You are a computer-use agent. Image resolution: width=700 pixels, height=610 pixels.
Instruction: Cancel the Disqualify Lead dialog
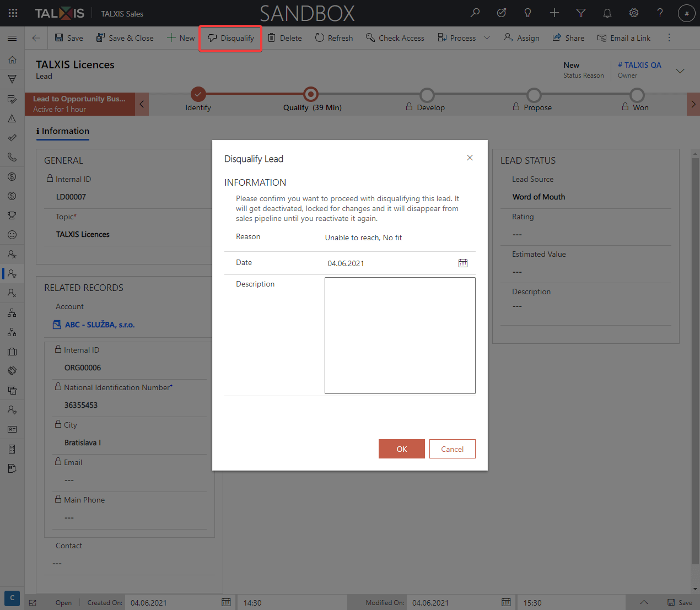point(453,449)
